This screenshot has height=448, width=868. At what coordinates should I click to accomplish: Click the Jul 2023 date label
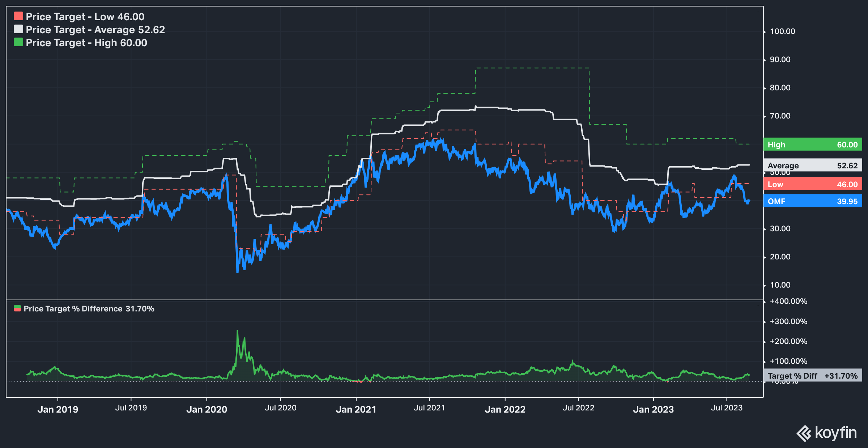(x=727, y=408)
